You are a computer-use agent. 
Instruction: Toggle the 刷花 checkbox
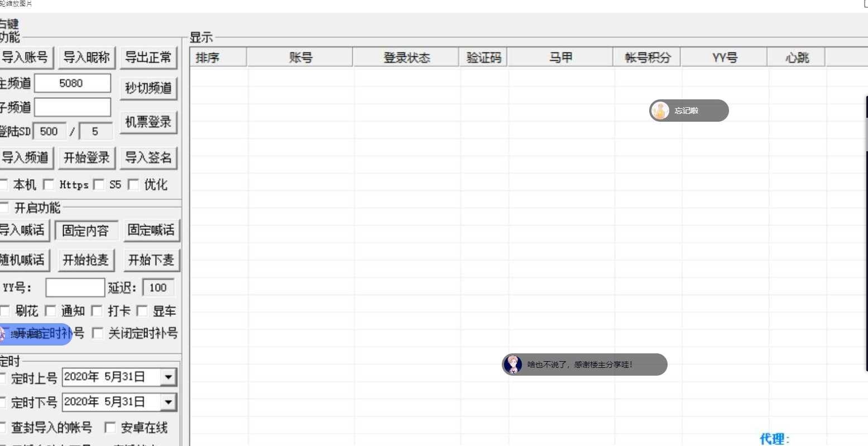point(4,311)
